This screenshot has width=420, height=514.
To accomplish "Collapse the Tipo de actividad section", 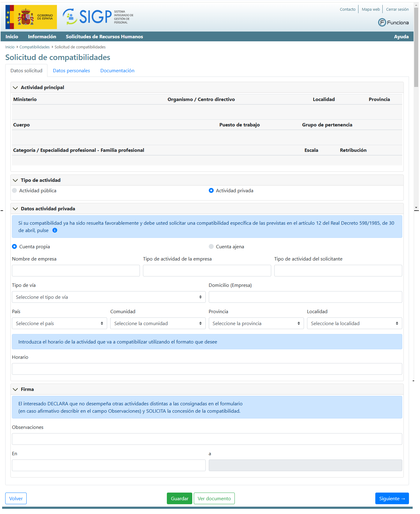I will pos(15,180).
